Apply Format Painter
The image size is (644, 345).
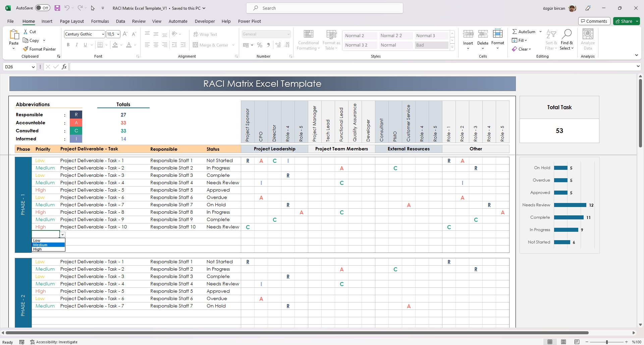(x=39, y=49)
